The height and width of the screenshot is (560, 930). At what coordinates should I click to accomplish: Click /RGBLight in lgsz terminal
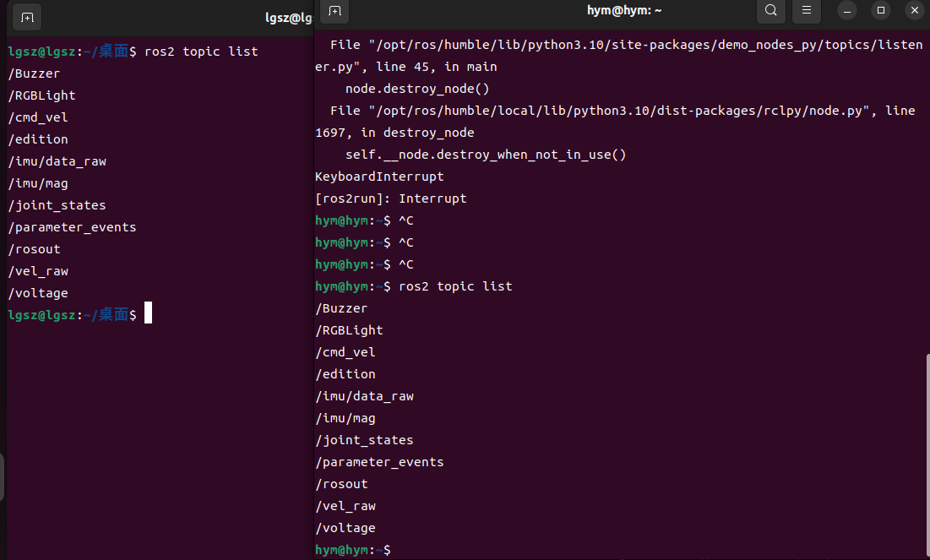point(42,95)
